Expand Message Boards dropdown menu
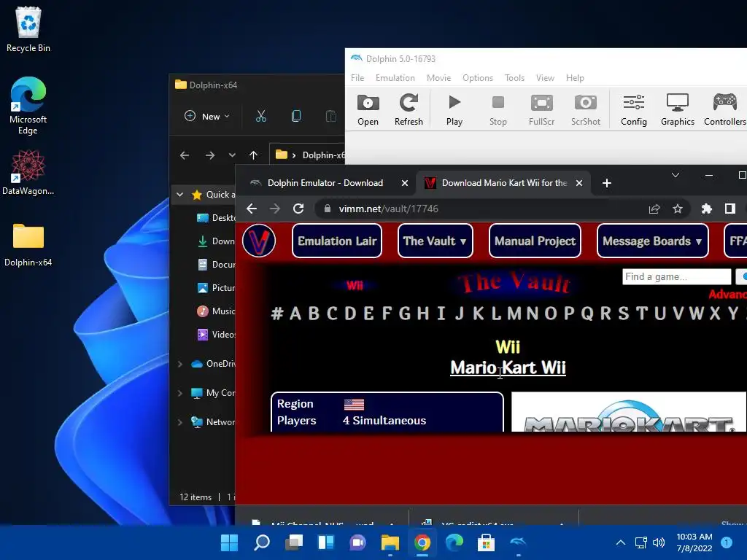 tap(652, 241)
